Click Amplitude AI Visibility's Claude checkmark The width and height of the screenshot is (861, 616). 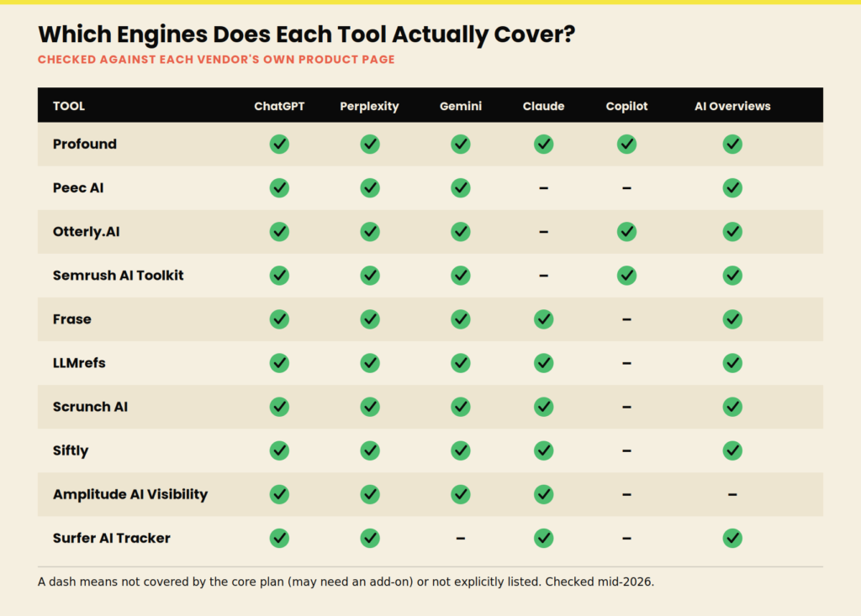point(544,494)
